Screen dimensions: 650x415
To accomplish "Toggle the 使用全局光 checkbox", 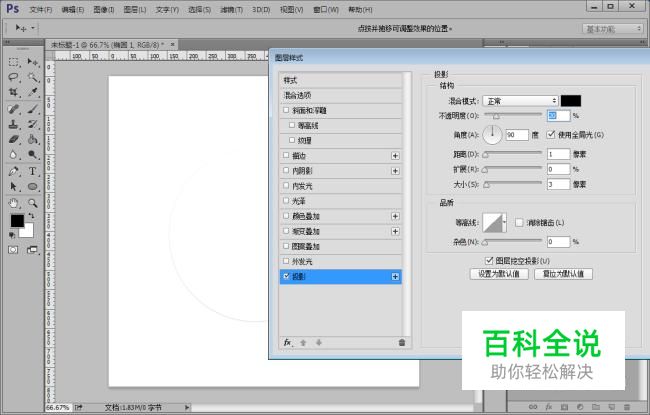I will tap(551, 134).
